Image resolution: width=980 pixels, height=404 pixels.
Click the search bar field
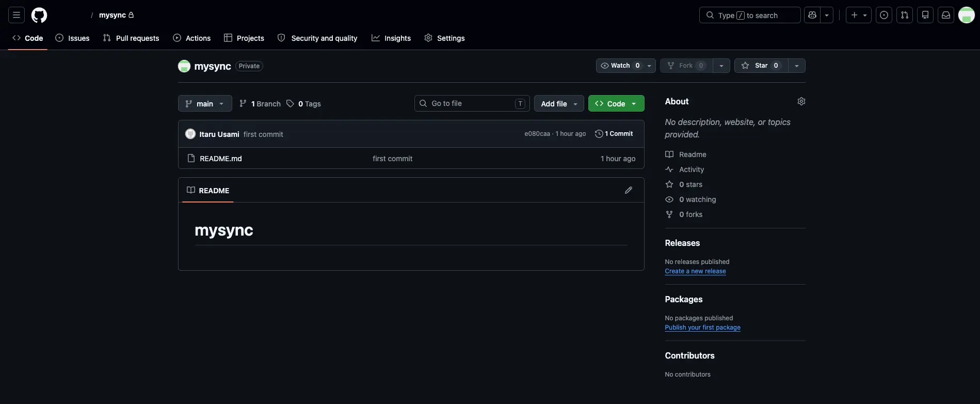(x=750, y=15)
